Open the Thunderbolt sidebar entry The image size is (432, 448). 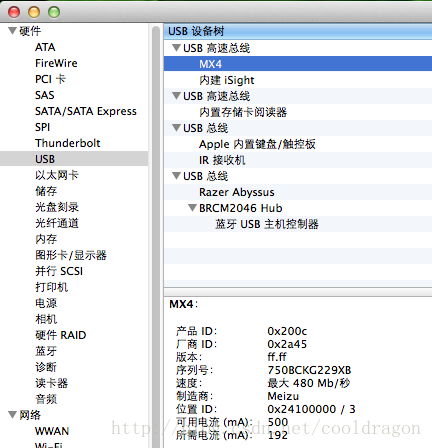point(68,143)
